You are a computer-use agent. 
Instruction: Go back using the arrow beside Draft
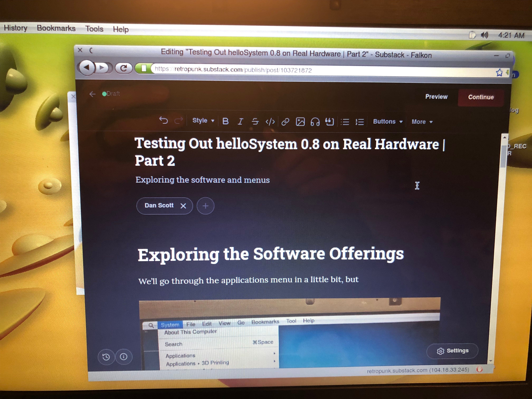point(92,94)
